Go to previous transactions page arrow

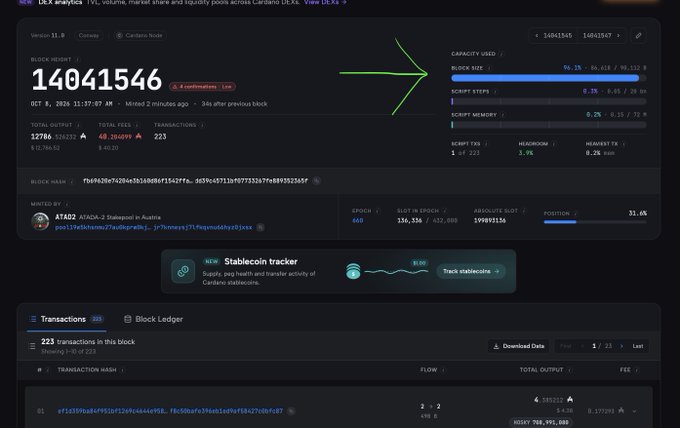tap(582, 346)
